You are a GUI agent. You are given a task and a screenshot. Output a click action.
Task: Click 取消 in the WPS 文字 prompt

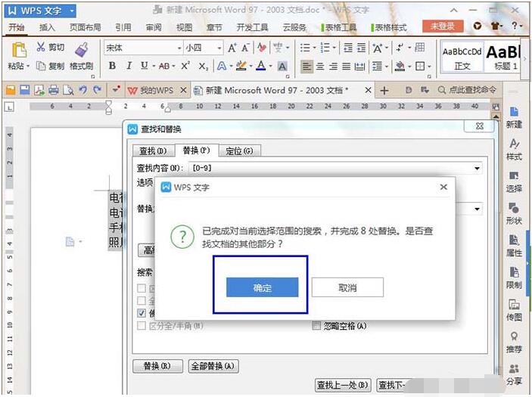347,287
